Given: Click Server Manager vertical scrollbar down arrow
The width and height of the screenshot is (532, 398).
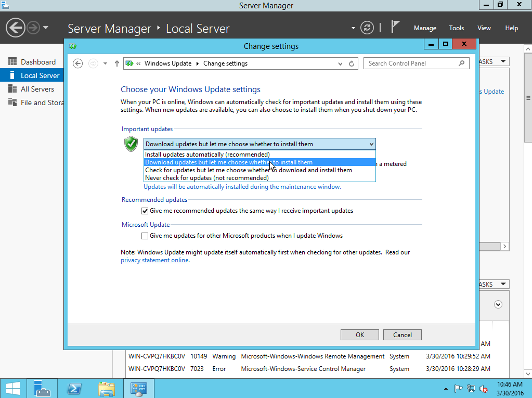Looking at the screenshot, I should [528, 374].
